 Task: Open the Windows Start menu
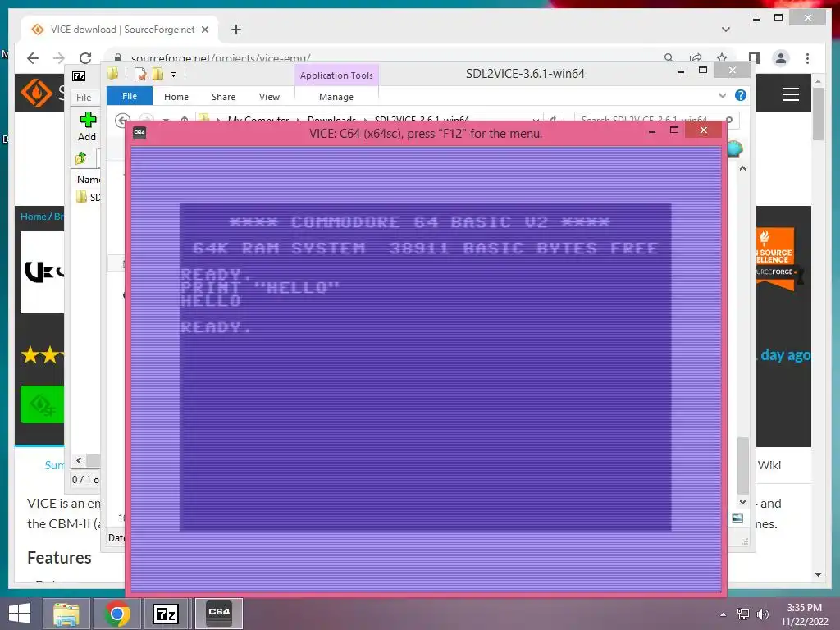[20, 614]
